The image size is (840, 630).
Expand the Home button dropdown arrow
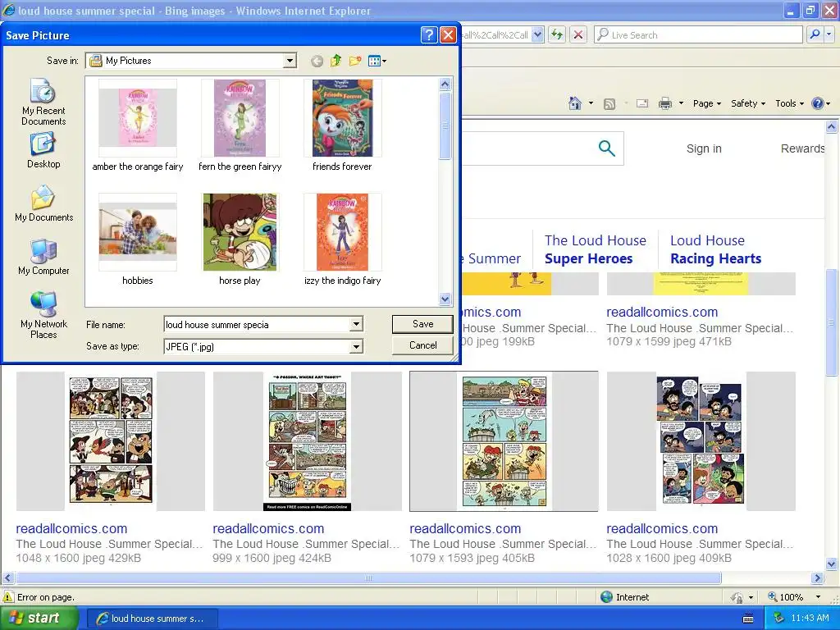coord(591,103)
